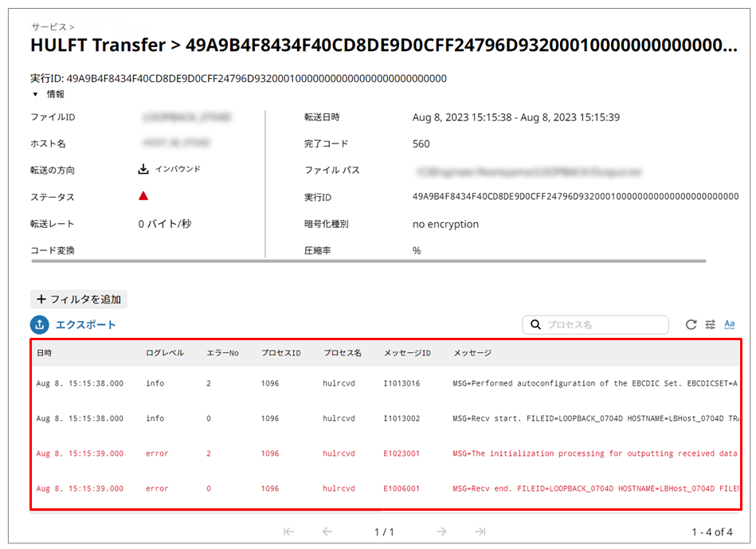This screenshot has width=756, height=549.
Task: Click the red triangle status icon
Action: click(143, 196)
